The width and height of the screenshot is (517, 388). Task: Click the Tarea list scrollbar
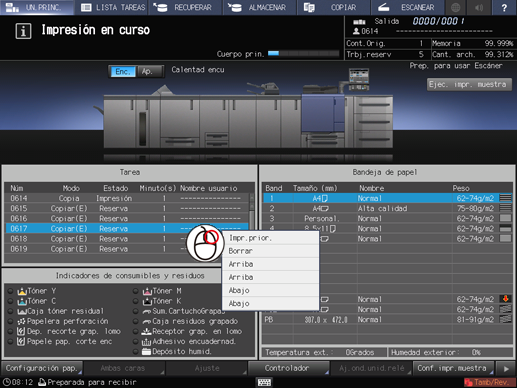pos(252,227)
